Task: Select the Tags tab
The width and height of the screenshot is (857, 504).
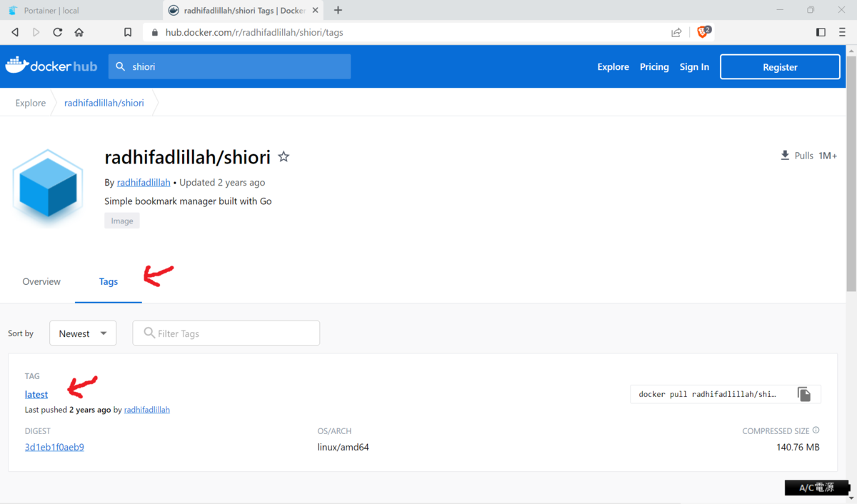Action: 109,281
